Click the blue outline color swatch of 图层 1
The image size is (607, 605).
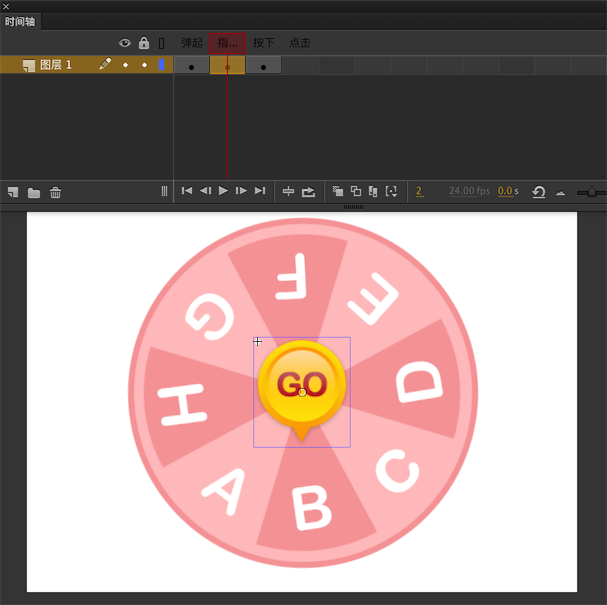pos(161,65)
